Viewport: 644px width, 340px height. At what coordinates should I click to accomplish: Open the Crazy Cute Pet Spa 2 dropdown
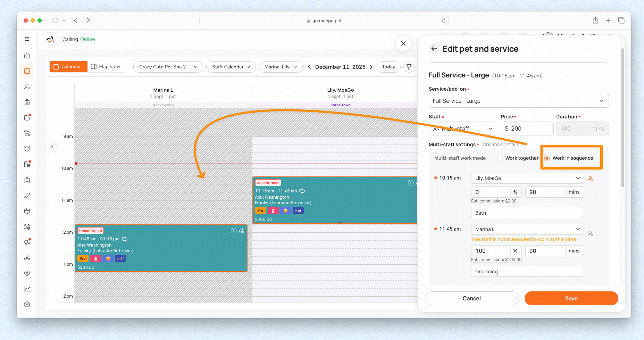[168, 67]
